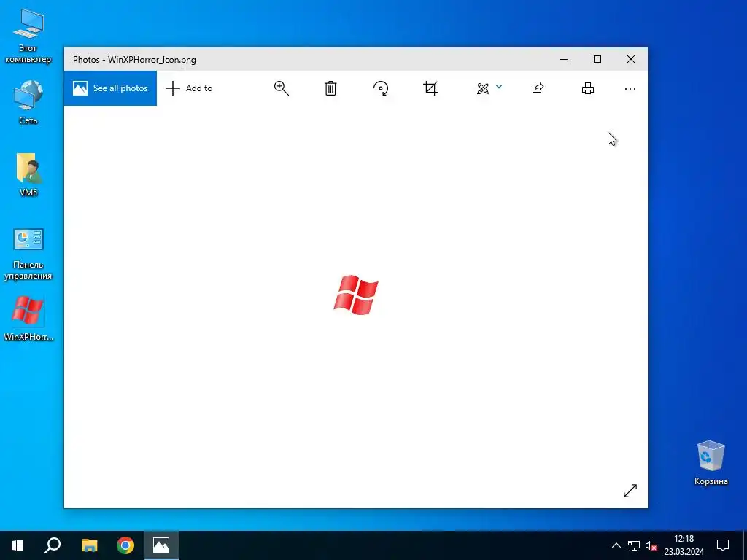Screen dimensions: 747x560
Task: Select Панель управления desktop icon
Action: pyautogui.click(x=28, y=254)
